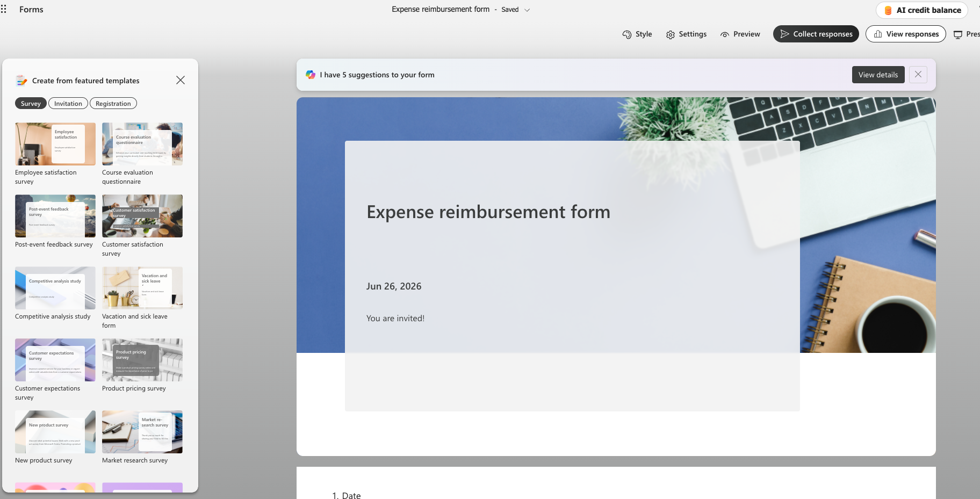
Task: Click the Jun 26, 2026 date text
Action: point(394,286)
